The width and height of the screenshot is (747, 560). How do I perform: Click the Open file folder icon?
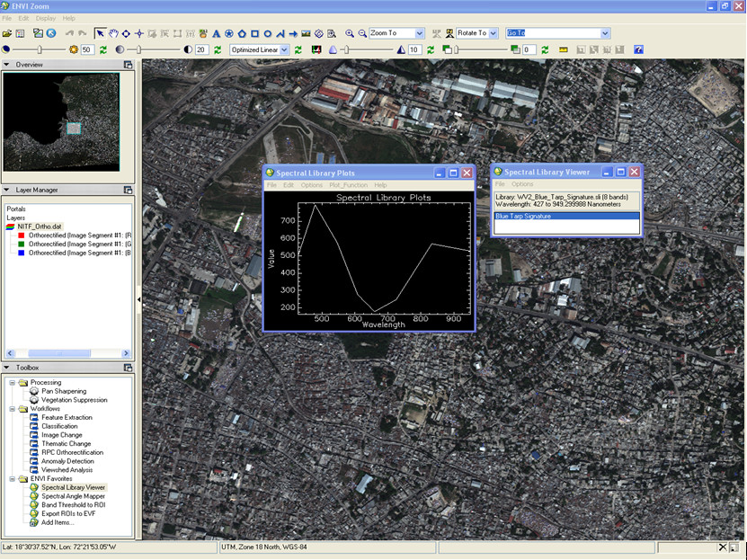pos(8,33)
